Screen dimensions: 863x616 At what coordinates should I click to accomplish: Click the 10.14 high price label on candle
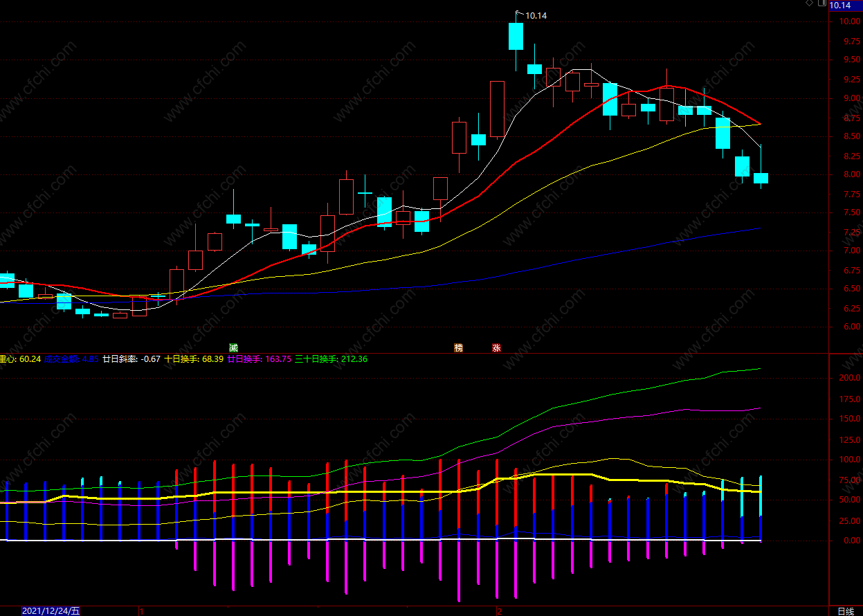(536, 15)
